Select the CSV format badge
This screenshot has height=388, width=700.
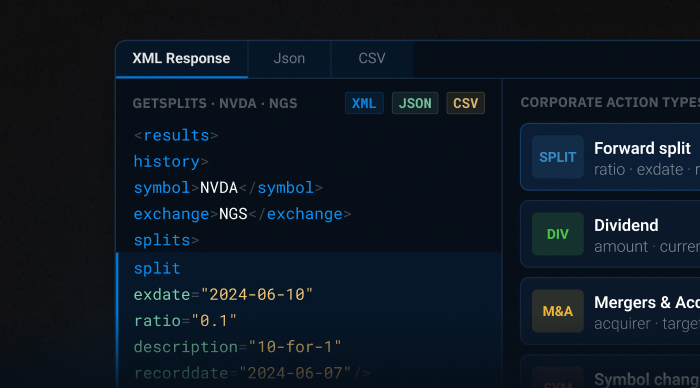466,103
